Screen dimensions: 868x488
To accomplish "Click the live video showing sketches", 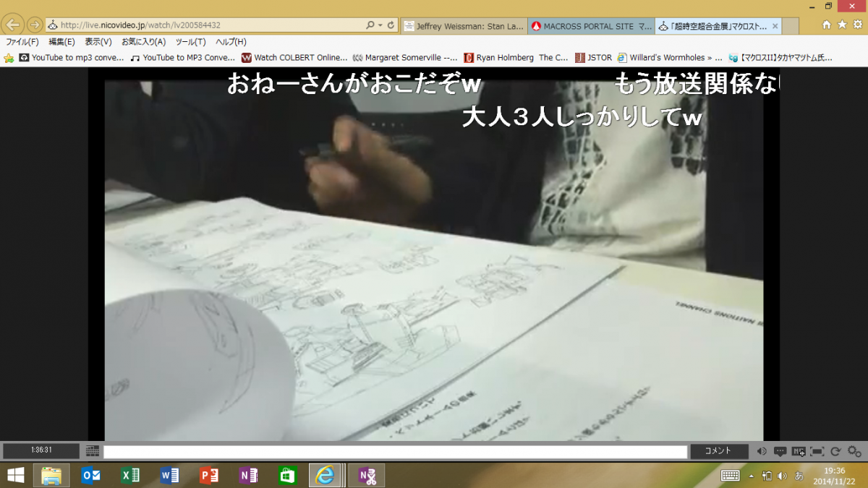I will pyautogui.click(x=434, y=260).
